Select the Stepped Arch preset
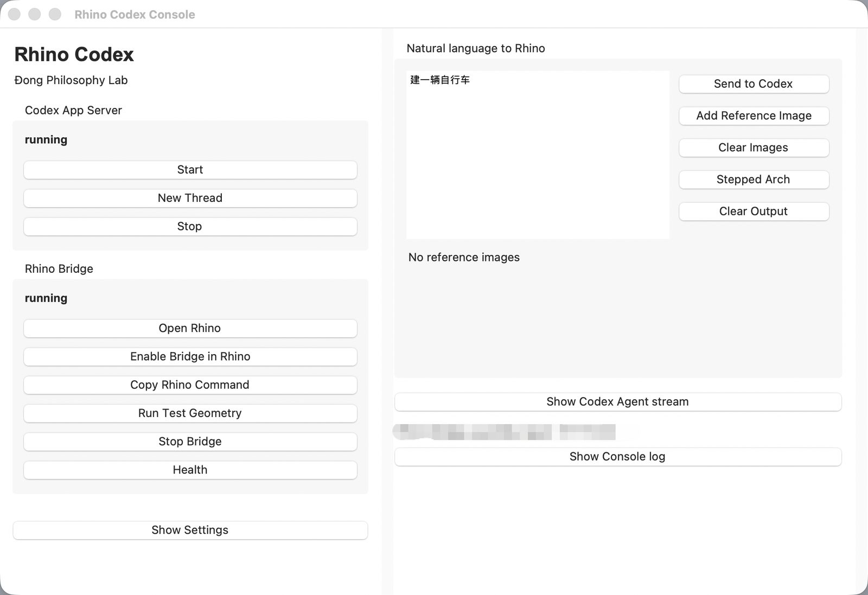The image size is (868, 595). 754,180
